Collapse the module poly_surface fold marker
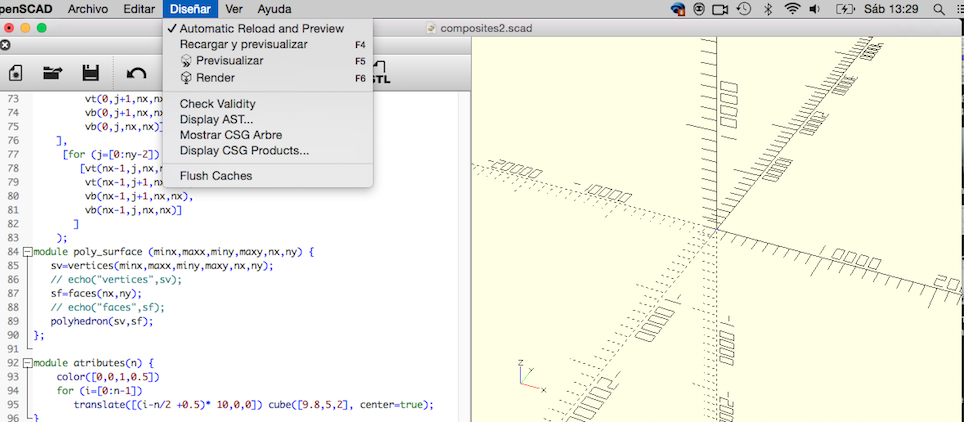 click(x=26, y=252)
